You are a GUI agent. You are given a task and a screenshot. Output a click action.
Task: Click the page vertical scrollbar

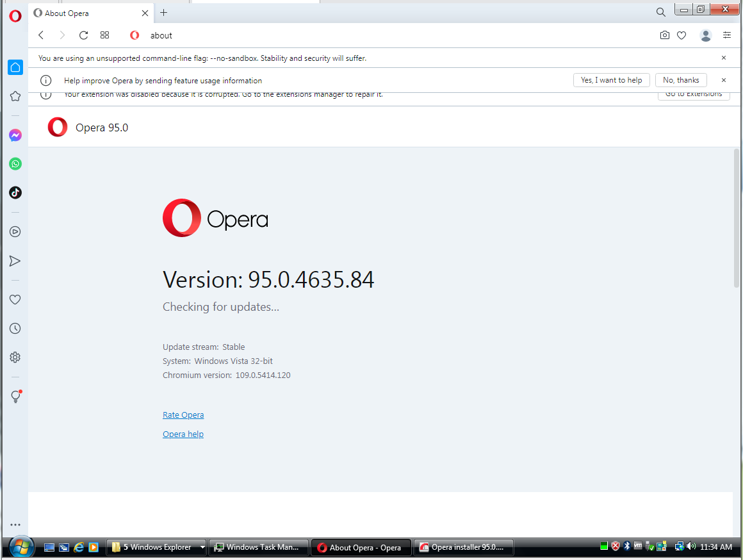coord(737,218)
